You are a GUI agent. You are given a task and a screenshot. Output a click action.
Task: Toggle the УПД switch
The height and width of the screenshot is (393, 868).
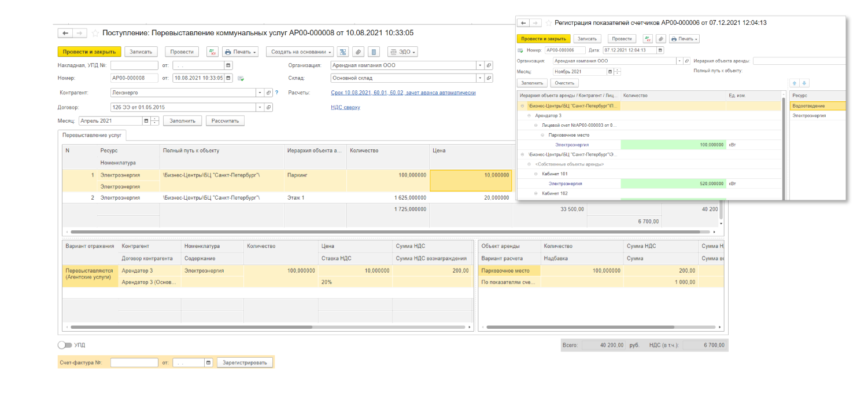(x=65, y=345)
